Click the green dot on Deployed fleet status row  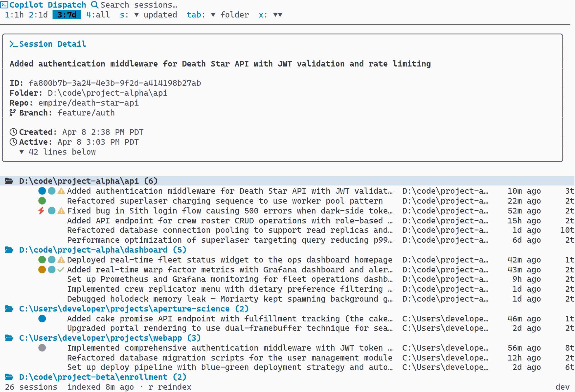(42, 260)
